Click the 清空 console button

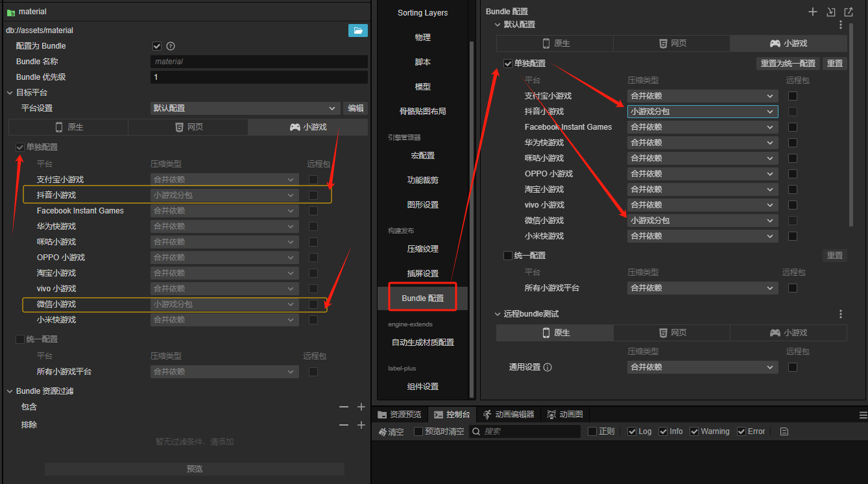391,431
